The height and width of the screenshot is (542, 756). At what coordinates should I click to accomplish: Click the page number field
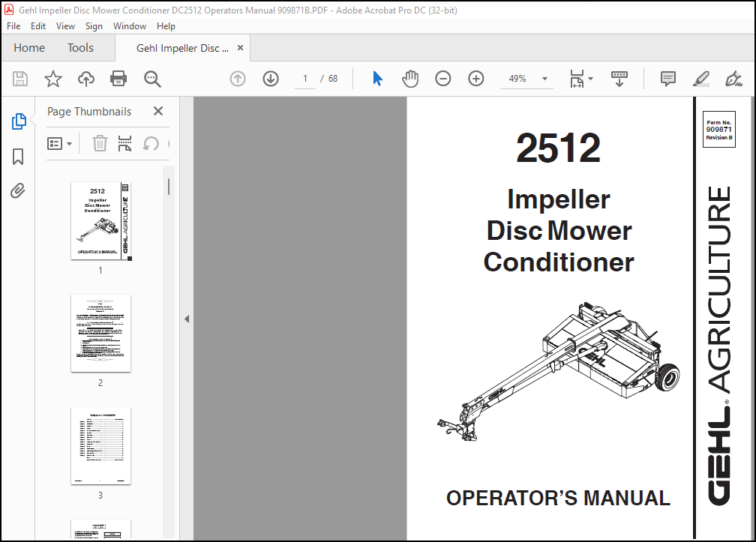click(x=305, y=79)
